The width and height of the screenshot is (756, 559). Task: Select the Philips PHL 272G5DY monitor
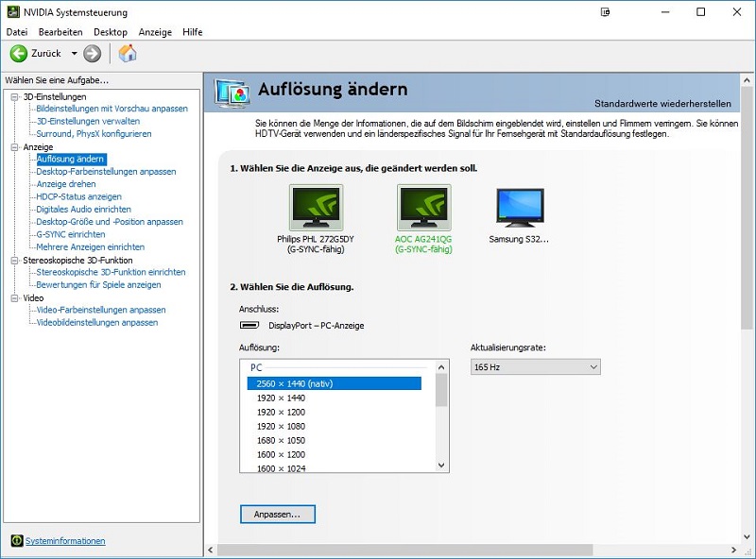(x=316, y=219)
